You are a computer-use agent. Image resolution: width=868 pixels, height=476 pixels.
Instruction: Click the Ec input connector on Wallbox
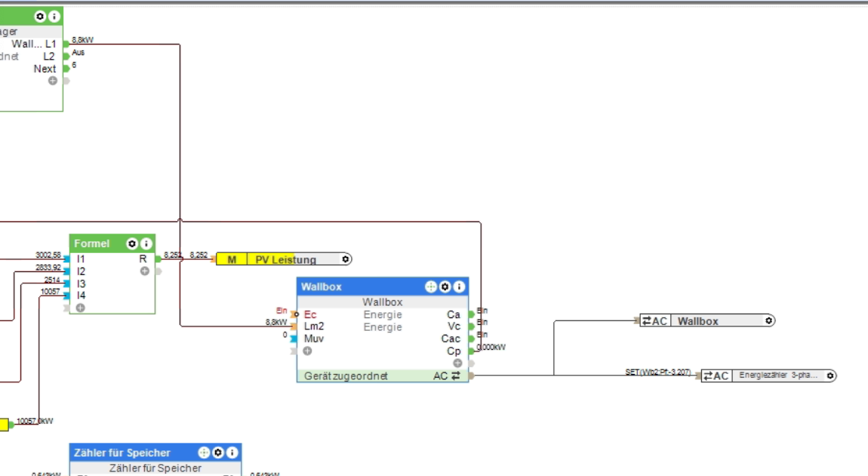294,314
